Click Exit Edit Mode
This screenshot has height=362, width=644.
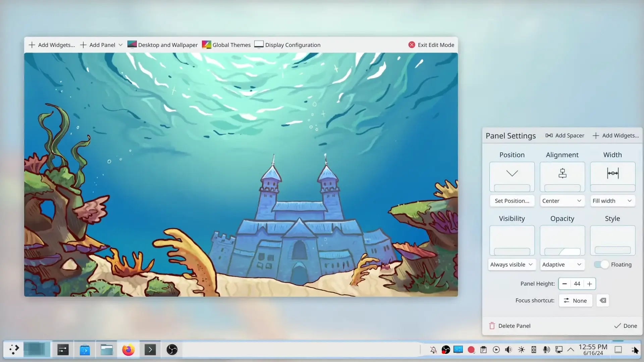[431, 45]
